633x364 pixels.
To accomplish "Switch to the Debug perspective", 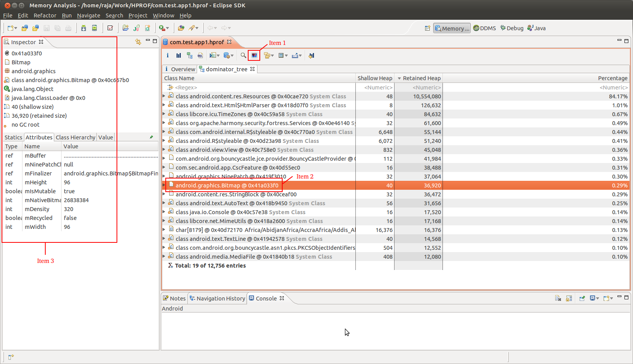I will pos(512,28).
